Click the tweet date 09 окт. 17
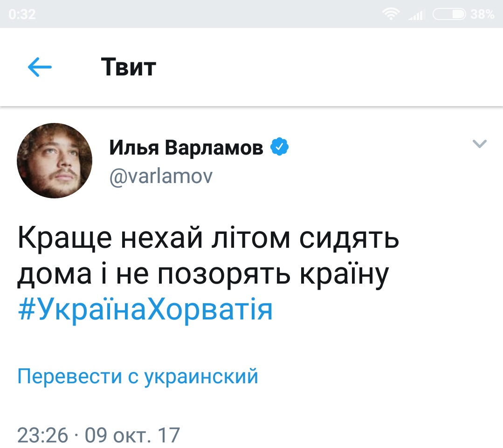 pos(132,435)
